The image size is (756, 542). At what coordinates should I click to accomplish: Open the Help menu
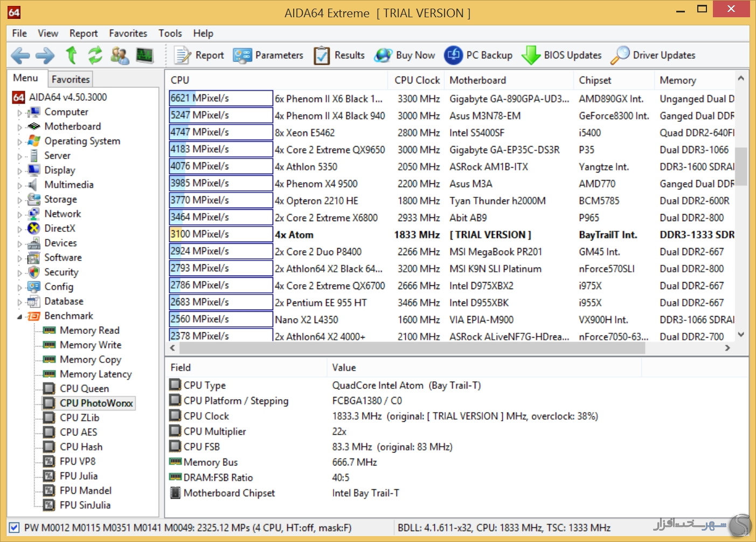pos(203,33)
